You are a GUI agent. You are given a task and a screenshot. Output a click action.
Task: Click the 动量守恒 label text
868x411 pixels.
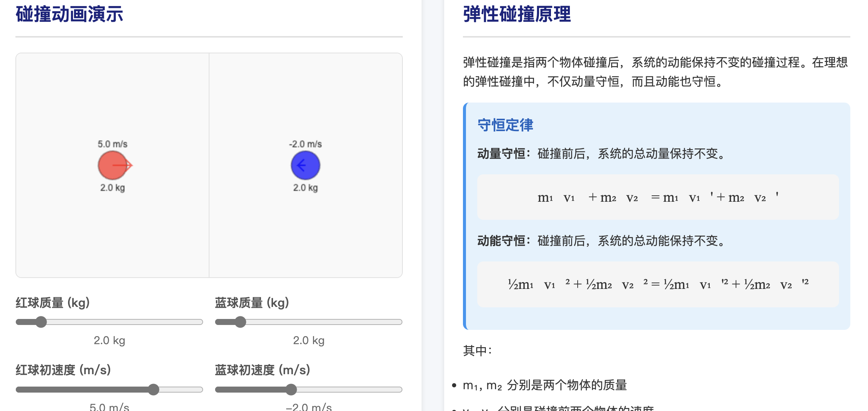tap(501, 153)
